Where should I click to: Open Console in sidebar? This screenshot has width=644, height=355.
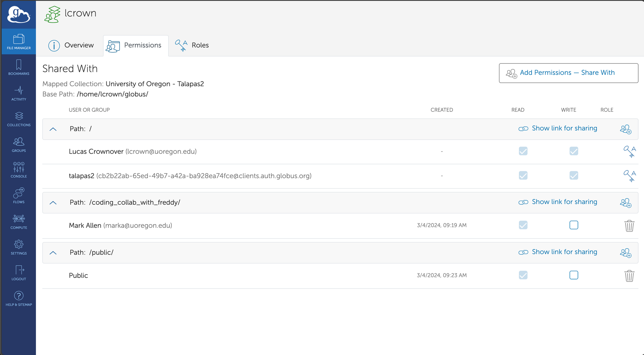point(19,170)
